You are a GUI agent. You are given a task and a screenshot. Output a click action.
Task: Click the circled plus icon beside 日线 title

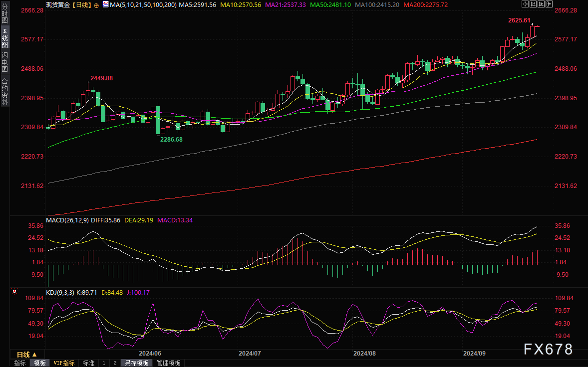[x=96, y=4]
